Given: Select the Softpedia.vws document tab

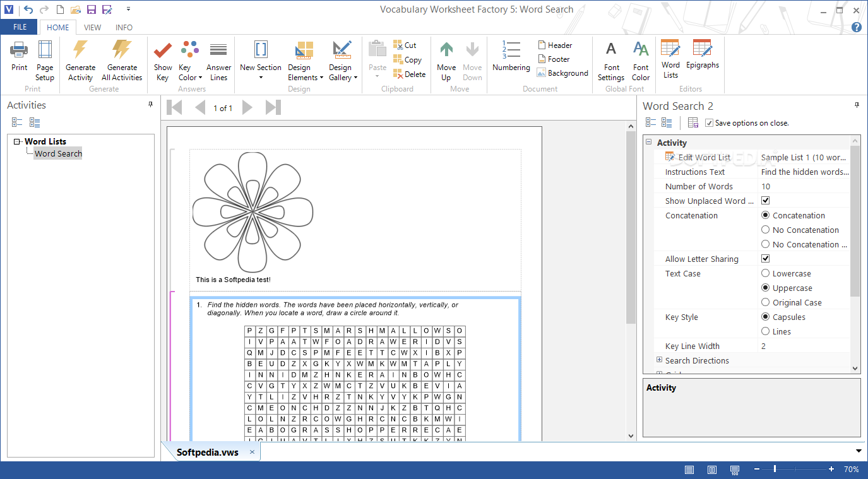Looking at the screenshot, I should (207, 452).
